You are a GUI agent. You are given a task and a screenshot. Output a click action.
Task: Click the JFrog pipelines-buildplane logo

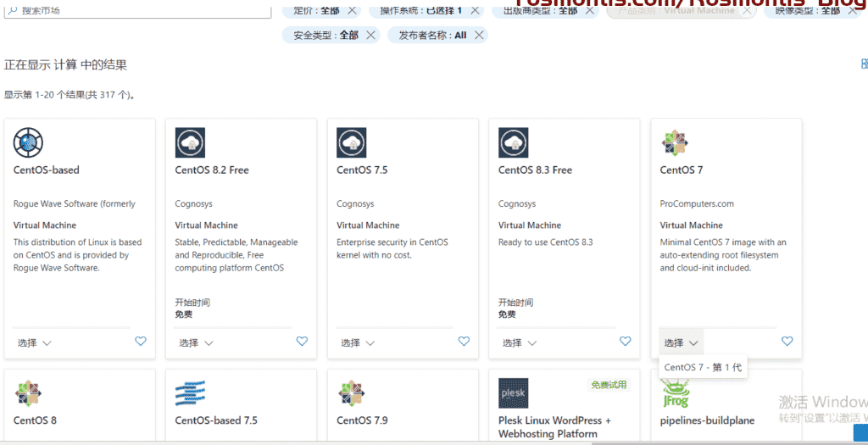676,393
